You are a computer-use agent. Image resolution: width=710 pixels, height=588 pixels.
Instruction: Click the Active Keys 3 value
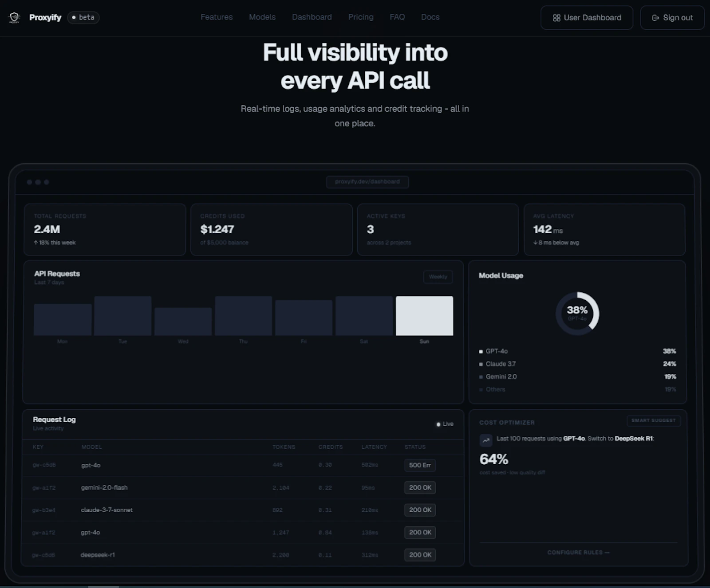[371, 229]
